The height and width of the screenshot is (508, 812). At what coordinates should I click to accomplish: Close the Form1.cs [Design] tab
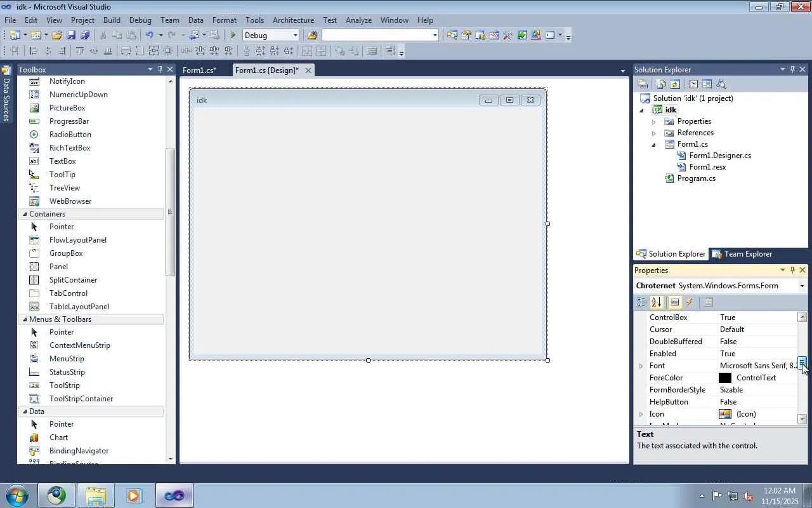click(308, 70)
